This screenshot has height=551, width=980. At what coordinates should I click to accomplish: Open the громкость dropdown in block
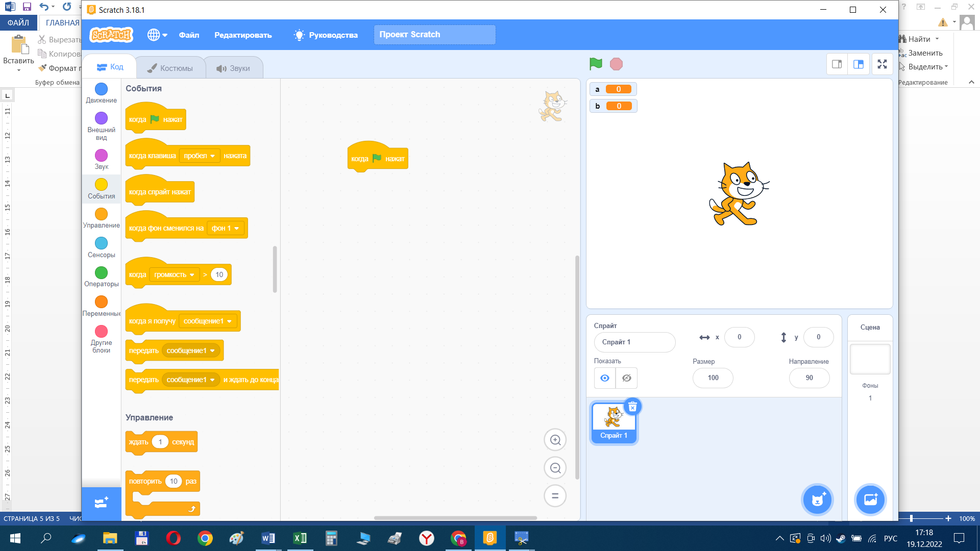coord(175,274)
